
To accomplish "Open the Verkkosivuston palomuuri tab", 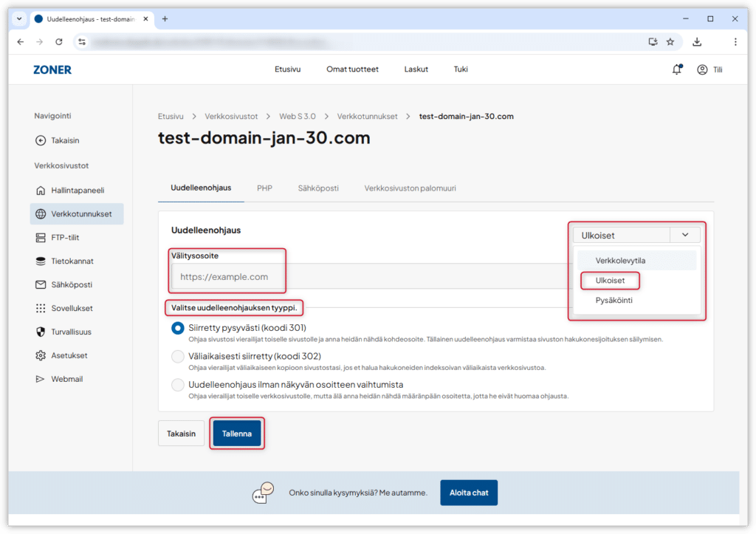I will pyautogui.click(x=410, y=188).
